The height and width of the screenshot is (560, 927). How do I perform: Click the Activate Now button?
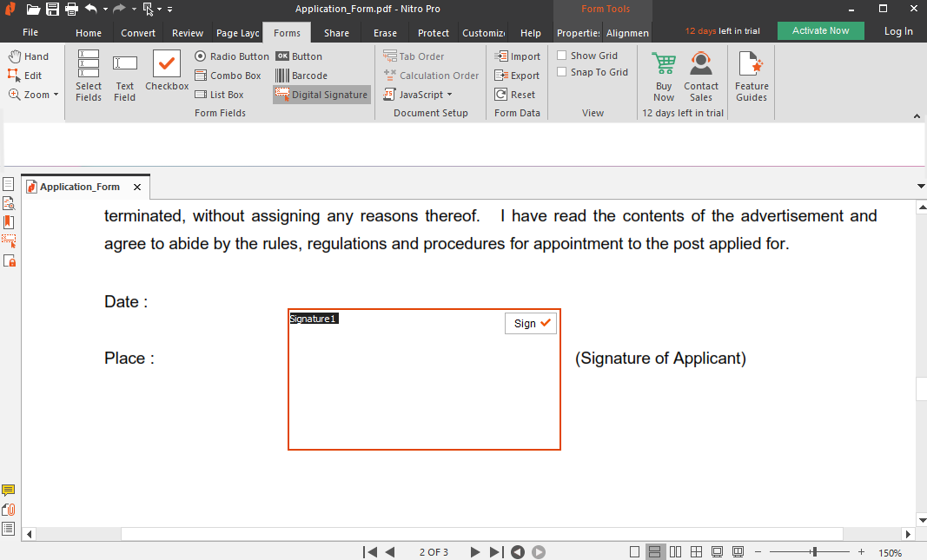(819, 30)
